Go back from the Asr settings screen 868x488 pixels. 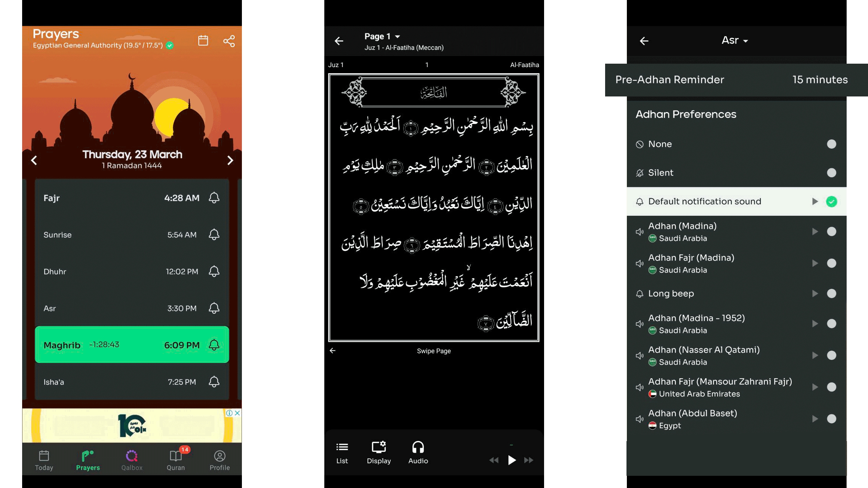pyautogui.click(x=644, y=41)
